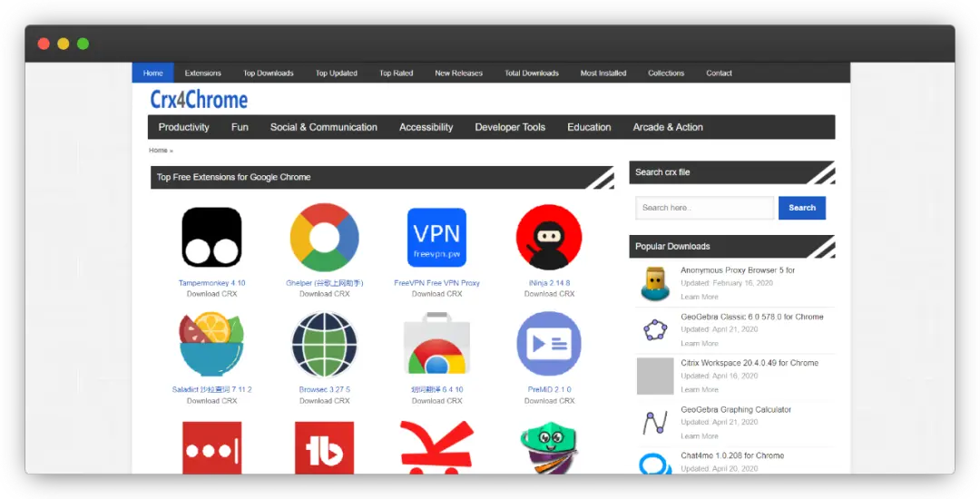Viewport: 980px width, 499px height.
Task: Open the Browsec globe icon
Action: (324, 344)
